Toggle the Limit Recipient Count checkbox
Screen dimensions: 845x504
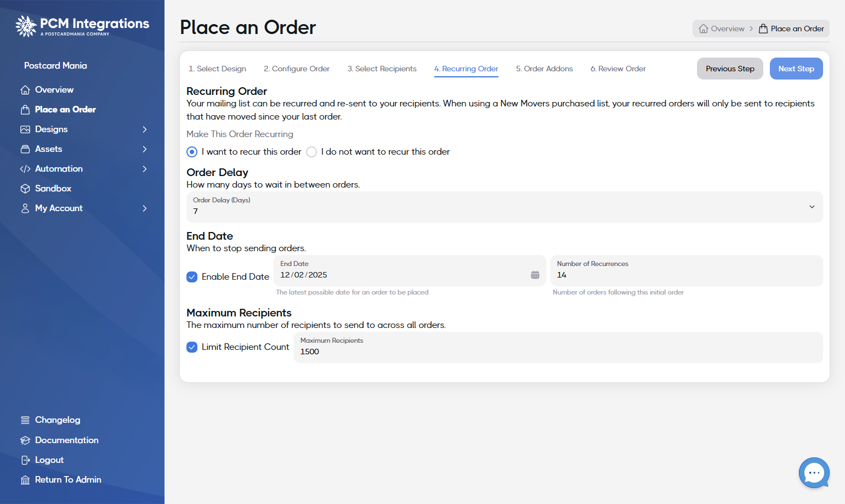pos(192,347)
